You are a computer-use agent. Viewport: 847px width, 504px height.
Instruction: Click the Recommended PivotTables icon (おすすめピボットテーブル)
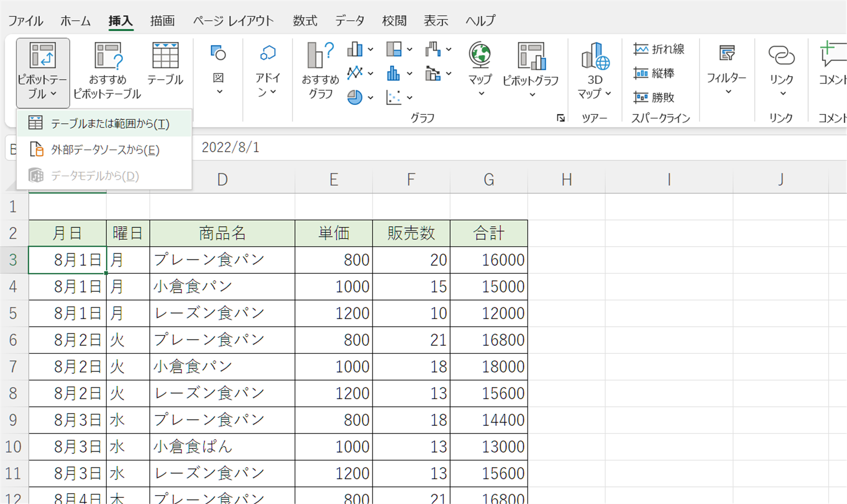(107, 56)
